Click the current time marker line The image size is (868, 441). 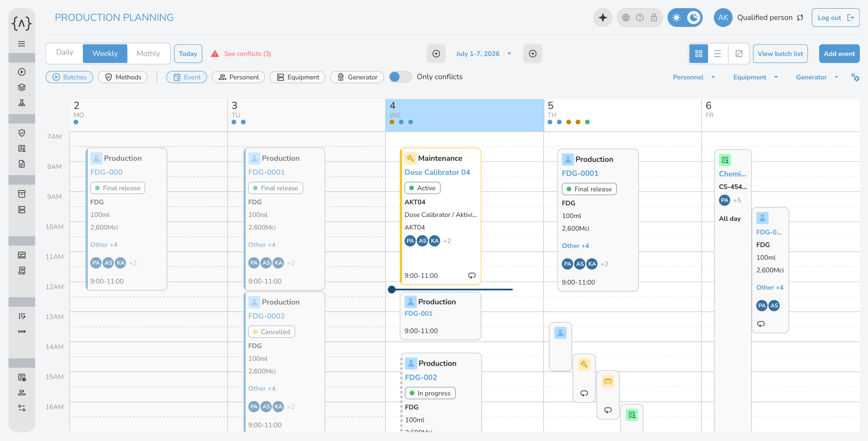pos(451,289)
